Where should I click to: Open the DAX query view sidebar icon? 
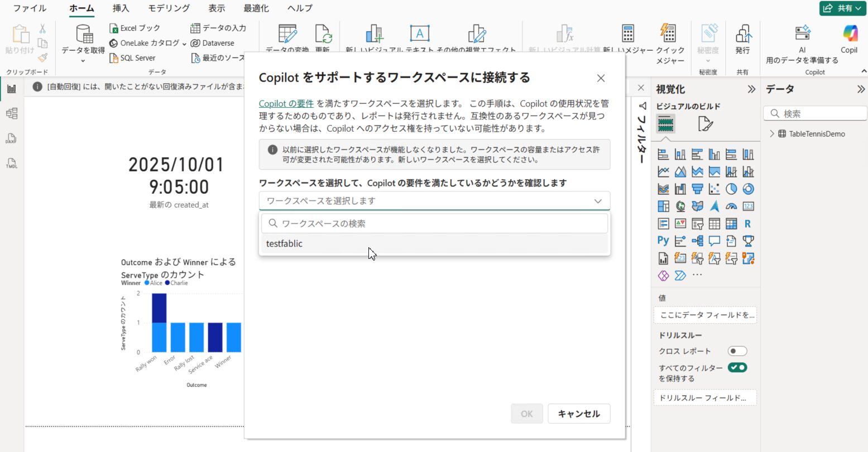[x=11, y=138]
